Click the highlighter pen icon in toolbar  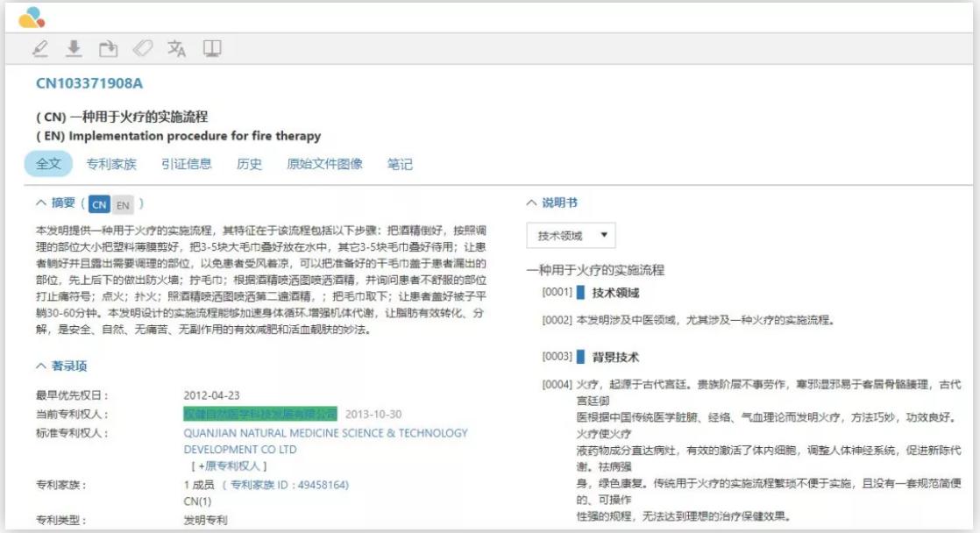(x=40, y=49)
